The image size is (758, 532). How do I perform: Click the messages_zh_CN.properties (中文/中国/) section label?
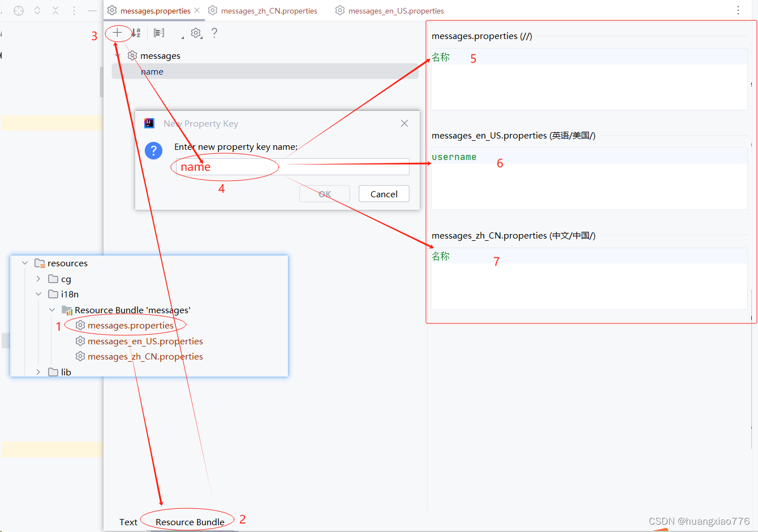click(514, 236)
